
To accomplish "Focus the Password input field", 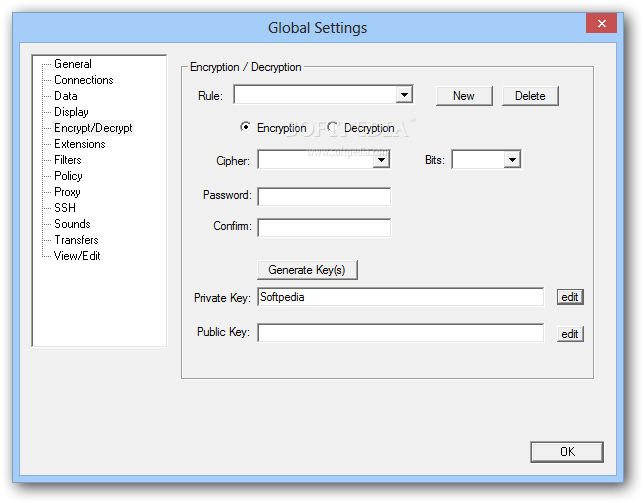I will [324, 197].
